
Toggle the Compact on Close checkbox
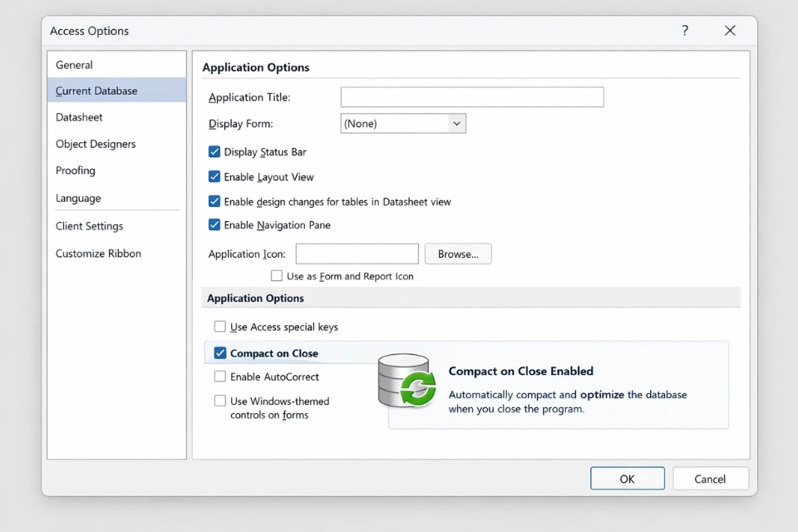[x=220, y=353]
